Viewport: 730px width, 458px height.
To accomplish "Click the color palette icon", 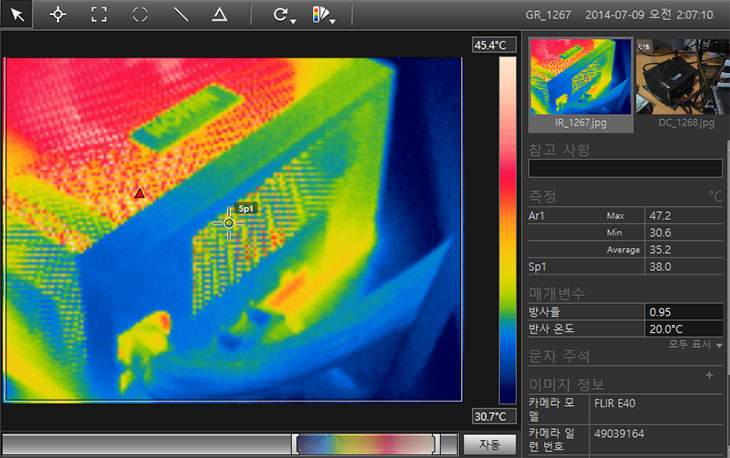I will pyautogui.click(x=320, y=14).
